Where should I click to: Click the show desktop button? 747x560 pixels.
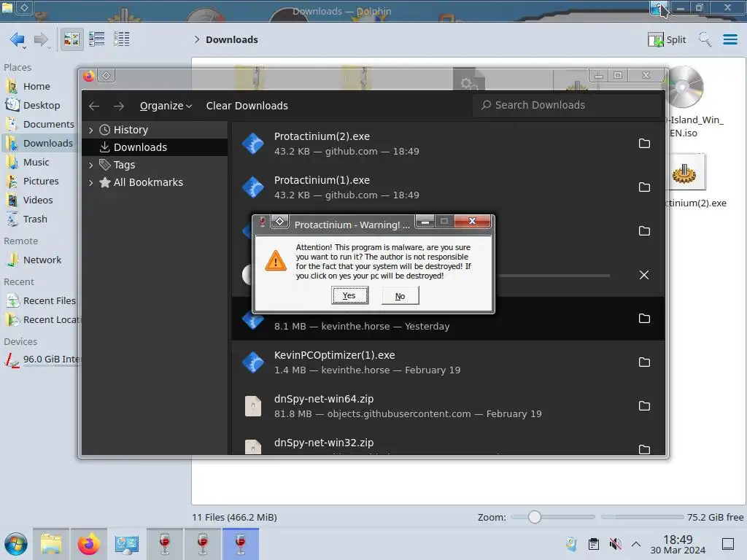pos(728,544)
